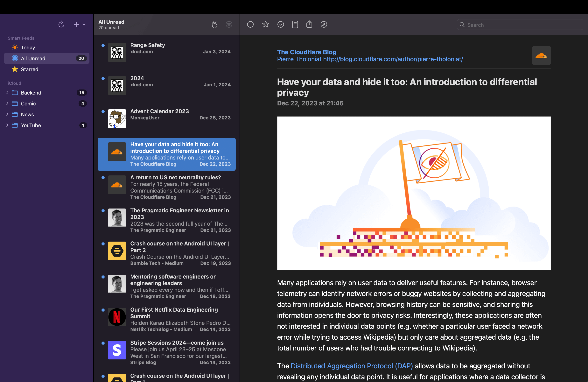Click Pragmatic Engineer avatar on Mentoring article
Screen dimensions: 588x382
(117, 284)
